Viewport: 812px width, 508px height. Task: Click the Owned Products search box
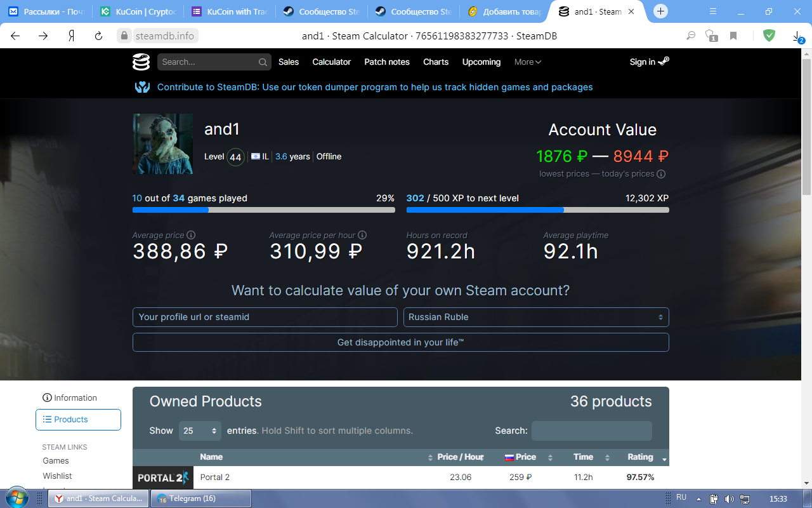tap(592, 431)
